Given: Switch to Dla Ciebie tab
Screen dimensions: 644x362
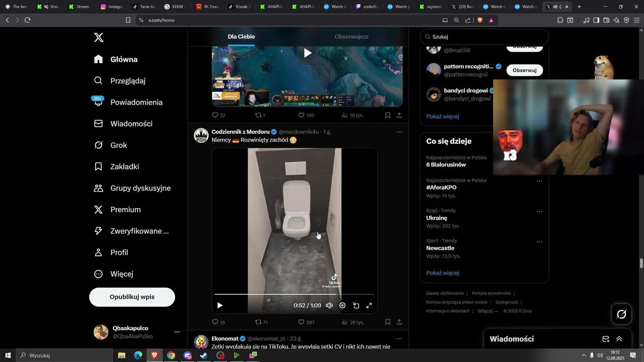Looking at the screenshot, I should [x=242, y=37].
